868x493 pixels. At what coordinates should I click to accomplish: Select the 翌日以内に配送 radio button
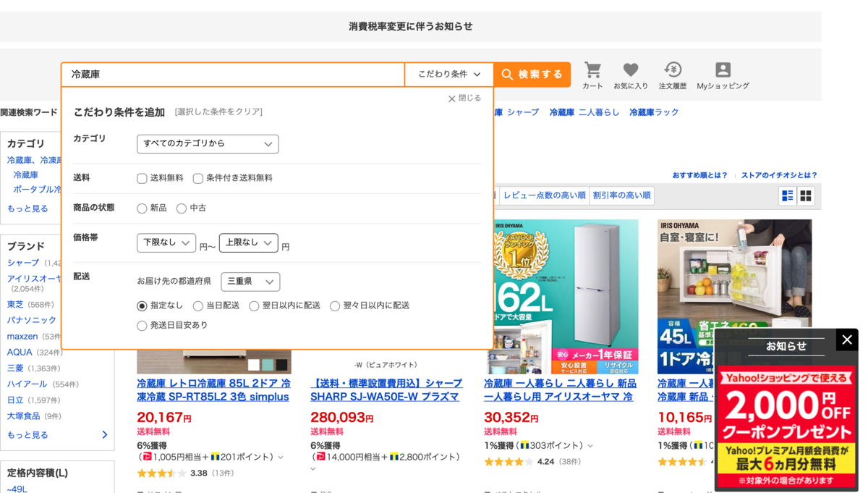tap(254, 306)
